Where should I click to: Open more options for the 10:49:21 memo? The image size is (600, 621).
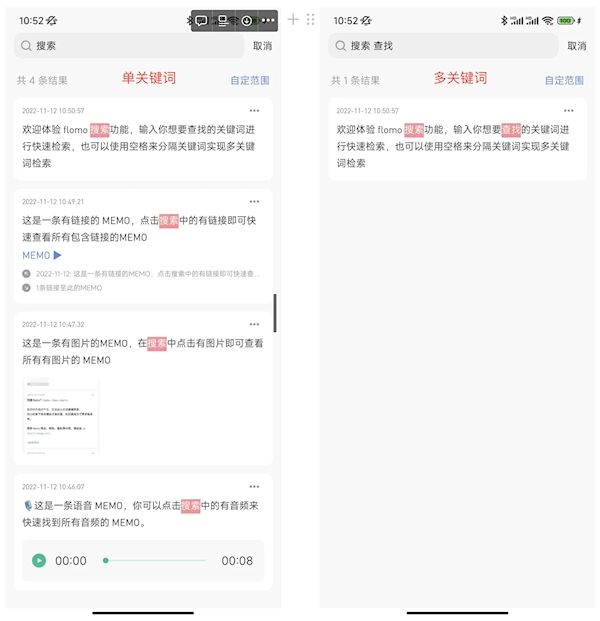point(254,202)
